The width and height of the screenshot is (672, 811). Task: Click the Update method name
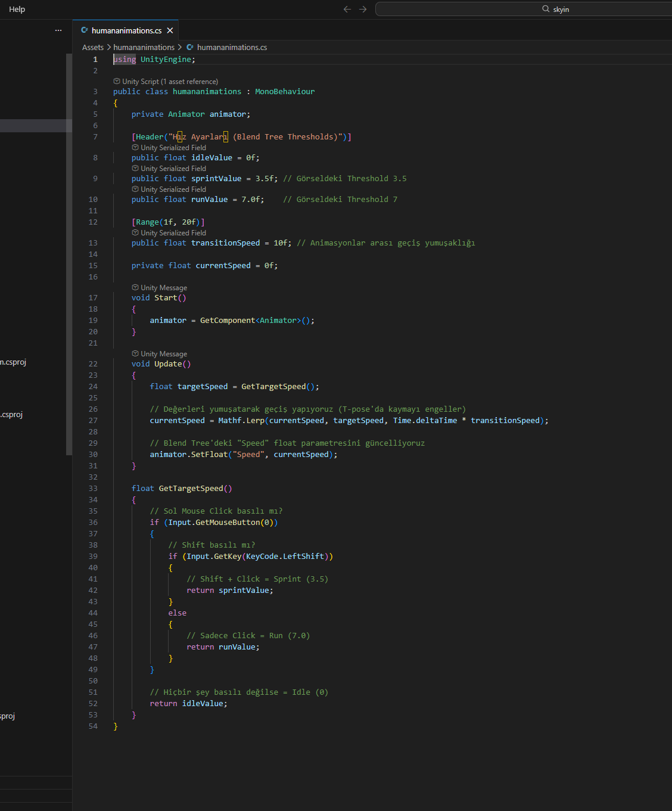point(168,364)
